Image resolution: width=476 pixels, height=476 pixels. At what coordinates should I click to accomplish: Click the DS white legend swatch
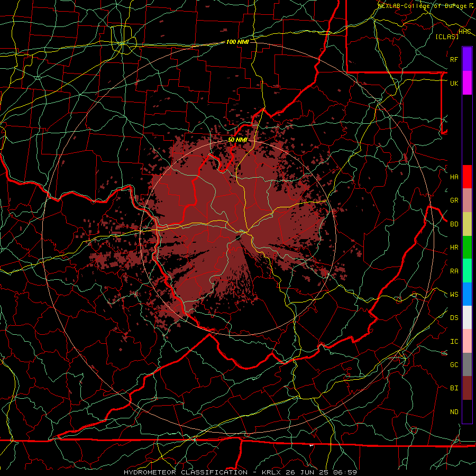[x=467, y=317]
